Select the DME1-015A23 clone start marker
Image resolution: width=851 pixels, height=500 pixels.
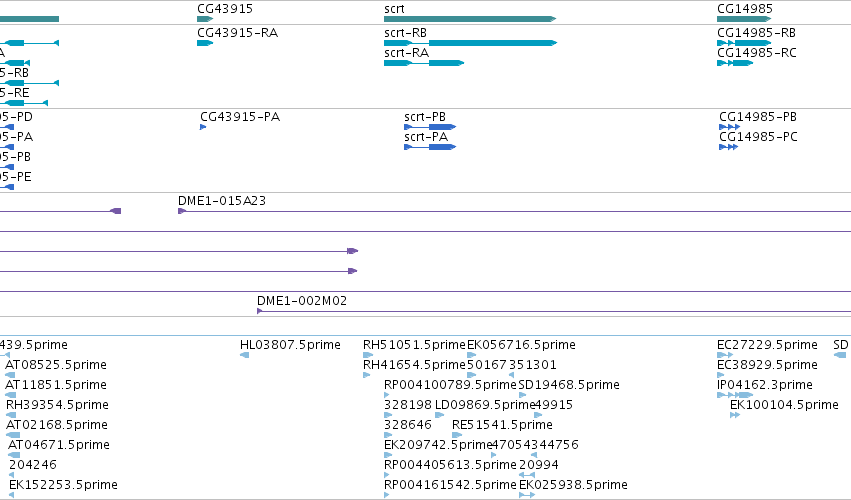tap(182, 211)
